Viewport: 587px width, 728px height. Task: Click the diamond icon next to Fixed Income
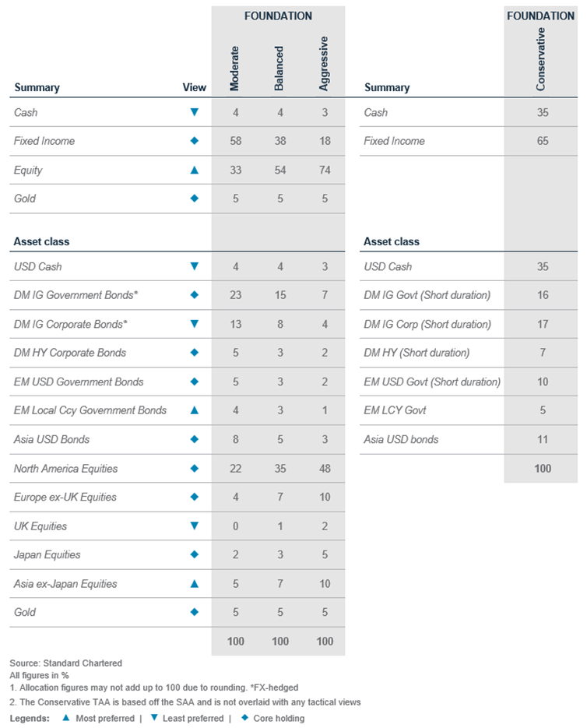pyautogui.click(x=195, y=141)
